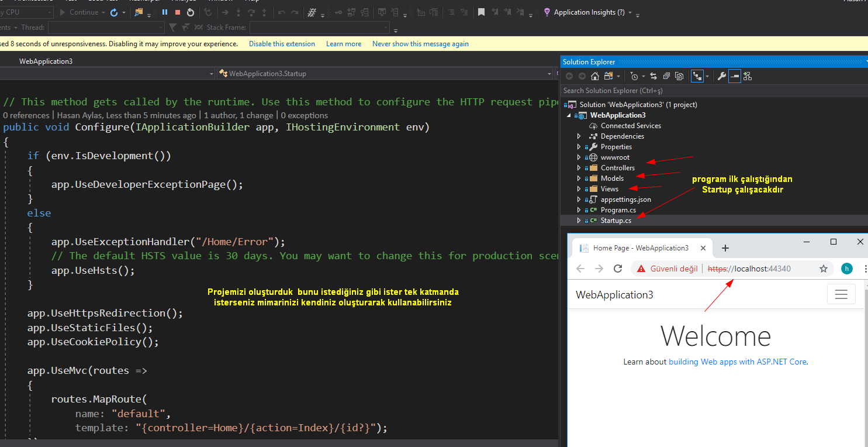Bookmark page with star icon
The height and width of the screenshot is (447, 868).
click(x=824, y=269)
